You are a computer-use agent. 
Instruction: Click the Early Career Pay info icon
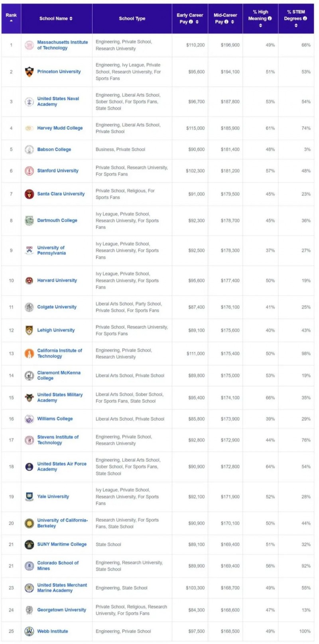191,22
